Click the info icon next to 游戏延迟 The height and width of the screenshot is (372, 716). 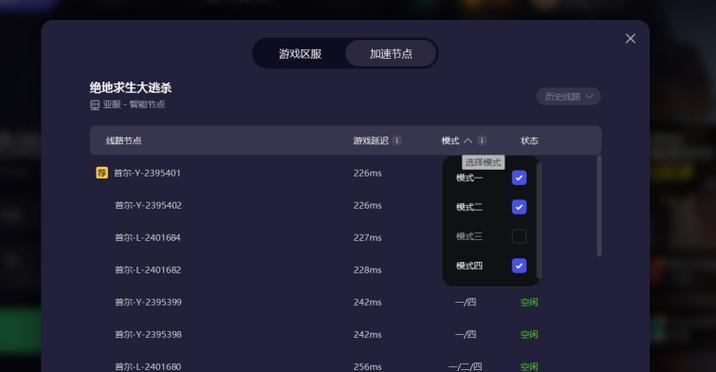click(x=397, y=140)
